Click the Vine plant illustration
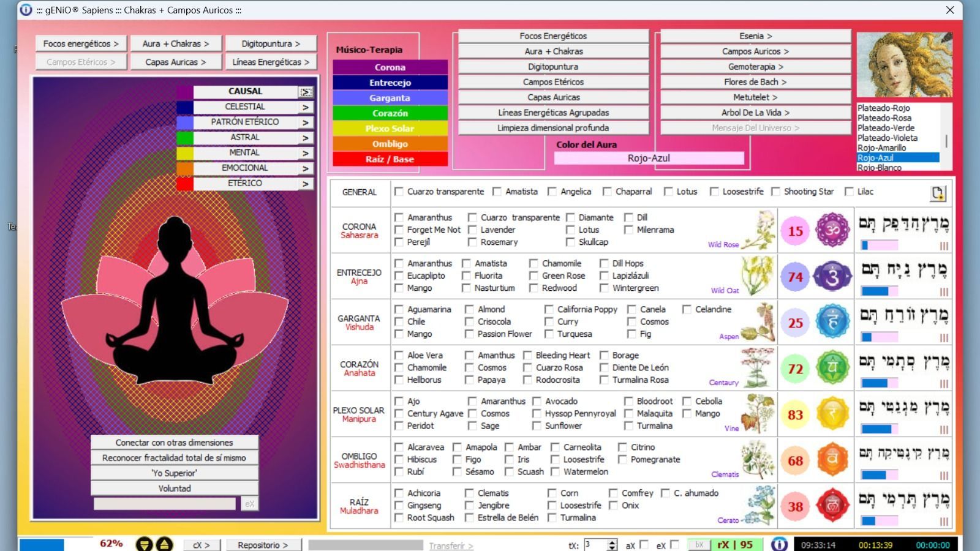980x551 pixels. (758, 413)
